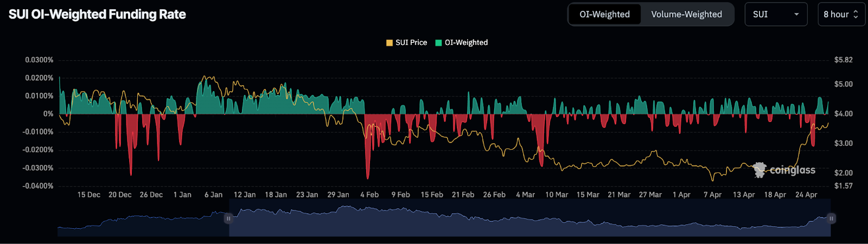Click the 0% left axis label
Screen dimensions: 868x244
point(48,114)
